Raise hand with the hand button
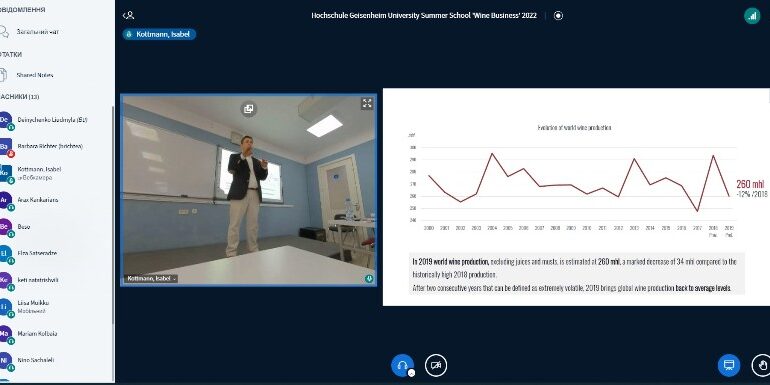 [x=762, y=365]
